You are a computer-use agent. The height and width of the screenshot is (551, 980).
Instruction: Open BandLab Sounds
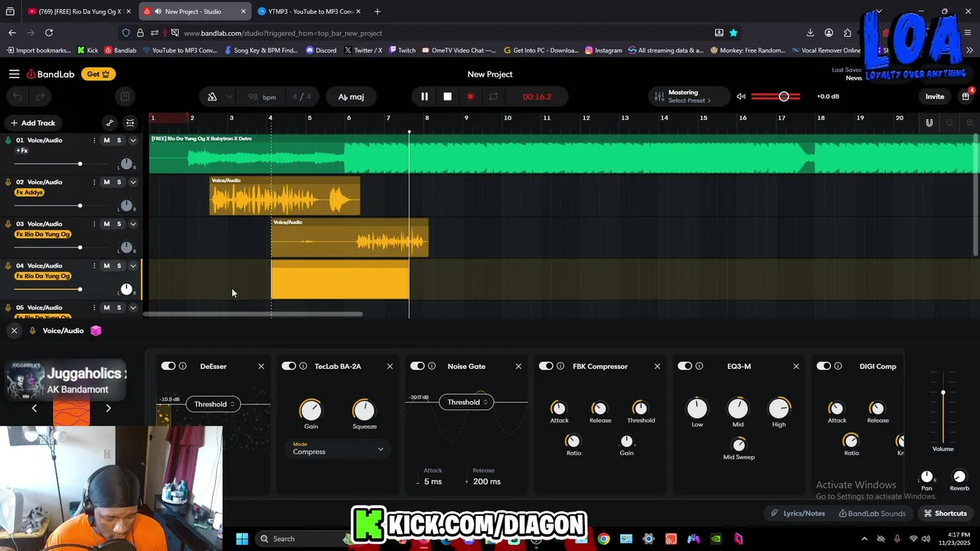(x=872, y=514)
